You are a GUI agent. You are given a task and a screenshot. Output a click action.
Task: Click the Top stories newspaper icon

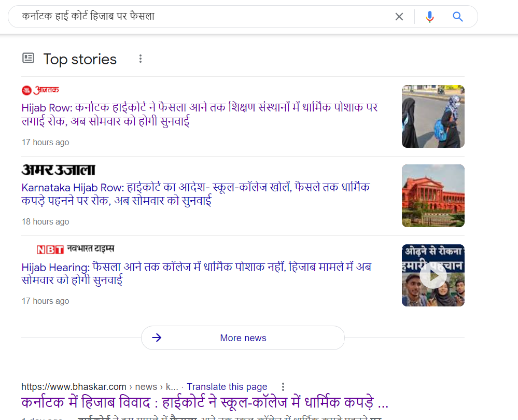point(29,58)
